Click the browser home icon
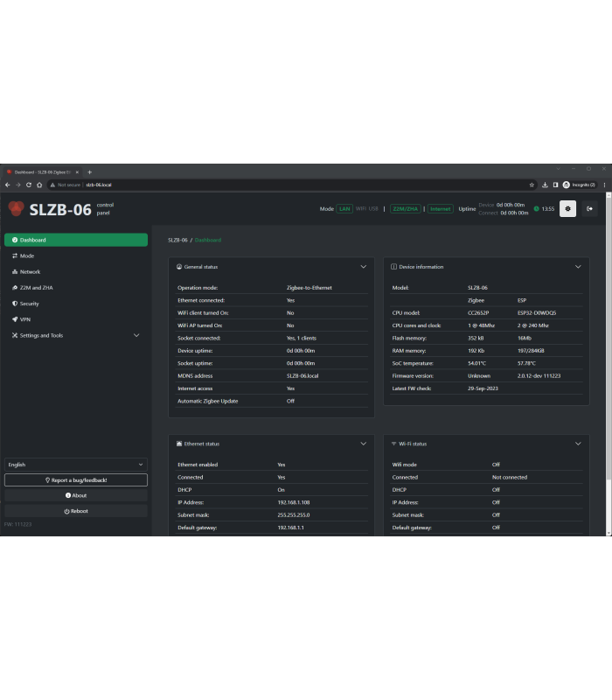 coord(39,185)
